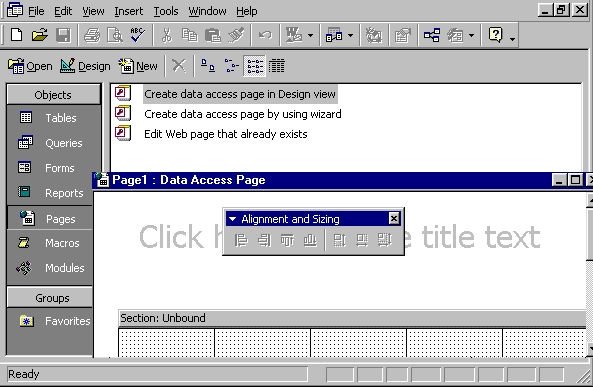Click the Delete X icon in database toolbar
The height and width of the screenshot is (388, 593).
[x=179, y=66]
